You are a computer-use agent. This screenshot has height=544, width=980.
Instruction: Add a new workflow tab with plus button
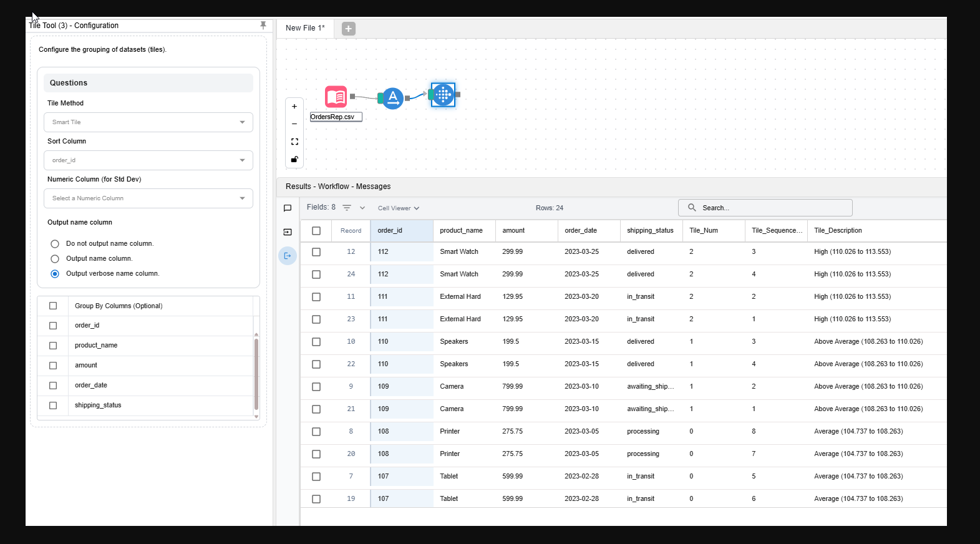[349, 29]
